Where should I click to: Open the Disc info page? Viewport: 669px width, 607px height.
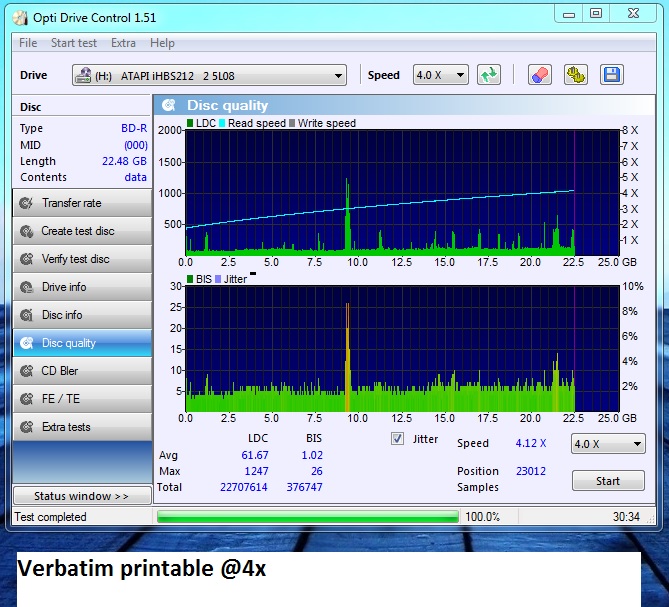pos(82,315)
